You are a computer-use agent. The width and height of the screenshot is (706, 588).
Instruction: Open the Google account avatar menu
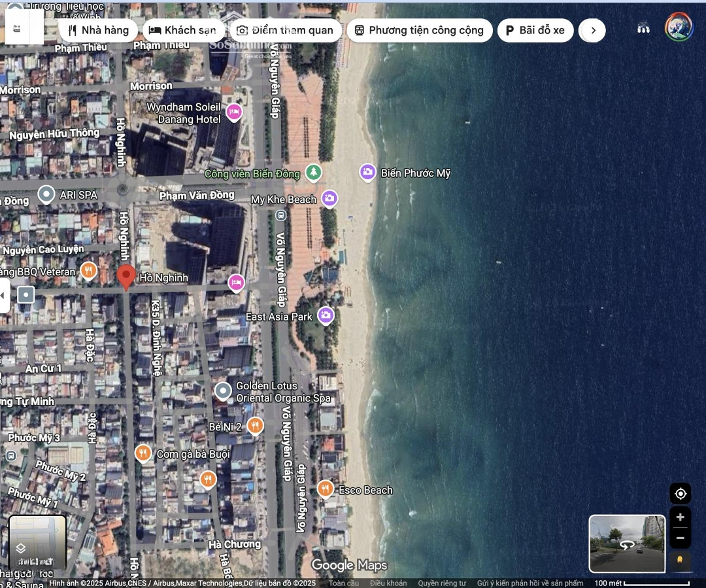[x=679, y=28]
